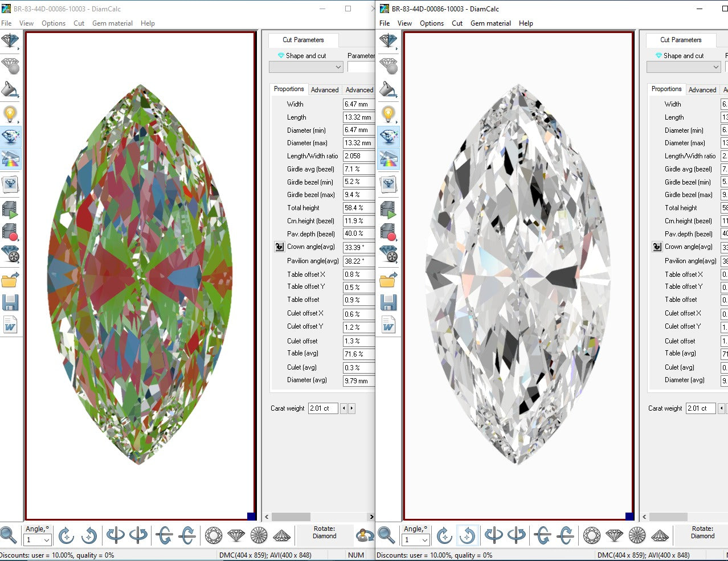The width and height of the screenshot is (728, 561).
Task: Click the Word document export icon, left window
Action: (x=10, y=325)
